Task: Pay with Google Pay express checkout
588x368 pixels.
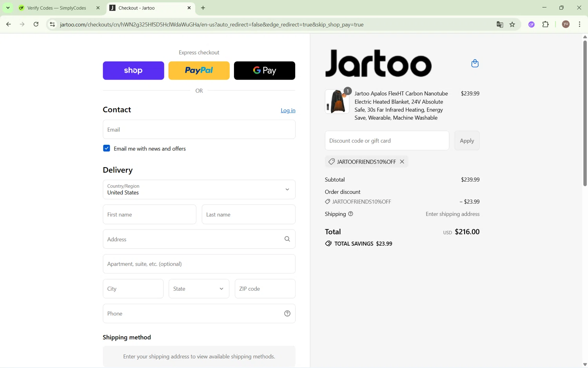Action: pos(265,71)
